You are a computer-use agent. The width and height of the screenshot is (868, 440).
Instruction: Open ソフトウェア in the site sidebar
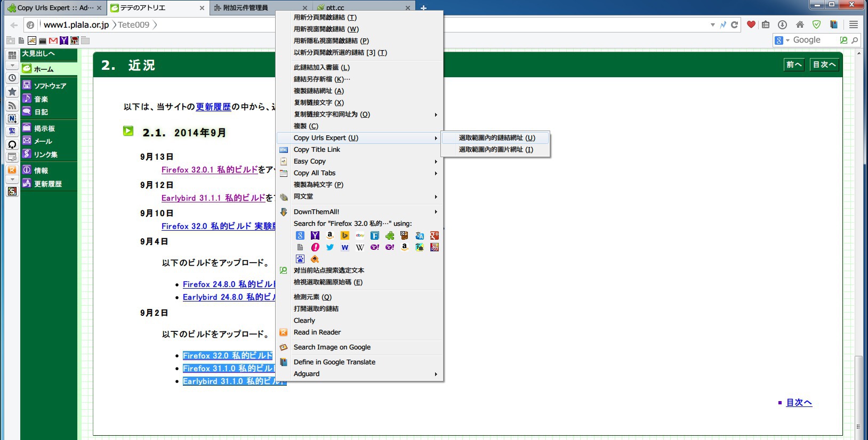click(x=50, y=86)
